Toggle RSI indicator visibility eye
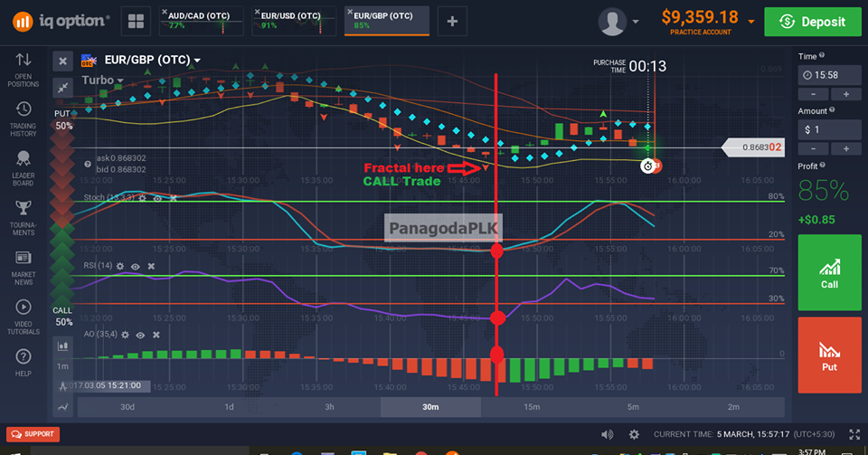868x455 pixels. click(135, 266)
